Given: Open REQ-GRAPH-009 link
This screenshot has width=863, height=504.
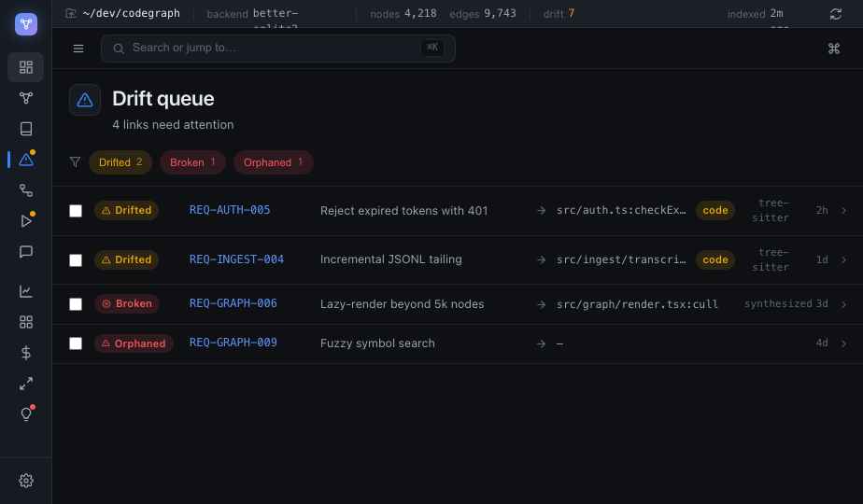Looking at the screenshot, I should (x=233, y=343).
